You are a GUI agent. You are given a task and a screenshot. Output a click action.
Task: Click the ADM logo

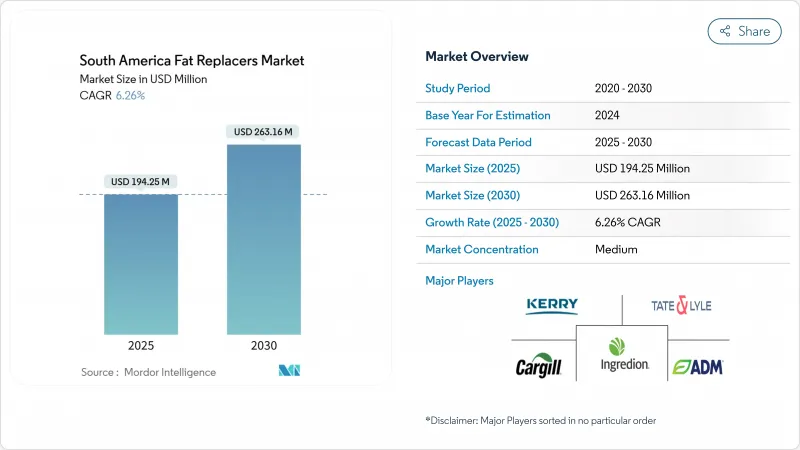(x=696, y=366)
